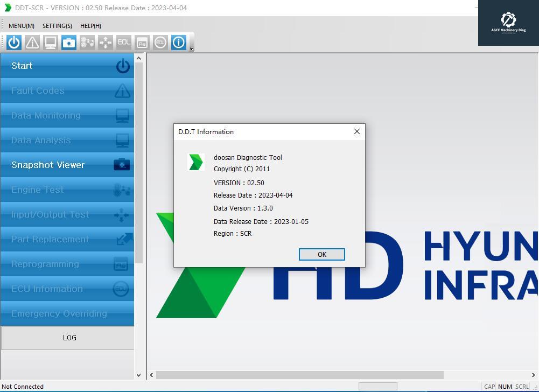Open the HELP(H) menu

[90, 26]
